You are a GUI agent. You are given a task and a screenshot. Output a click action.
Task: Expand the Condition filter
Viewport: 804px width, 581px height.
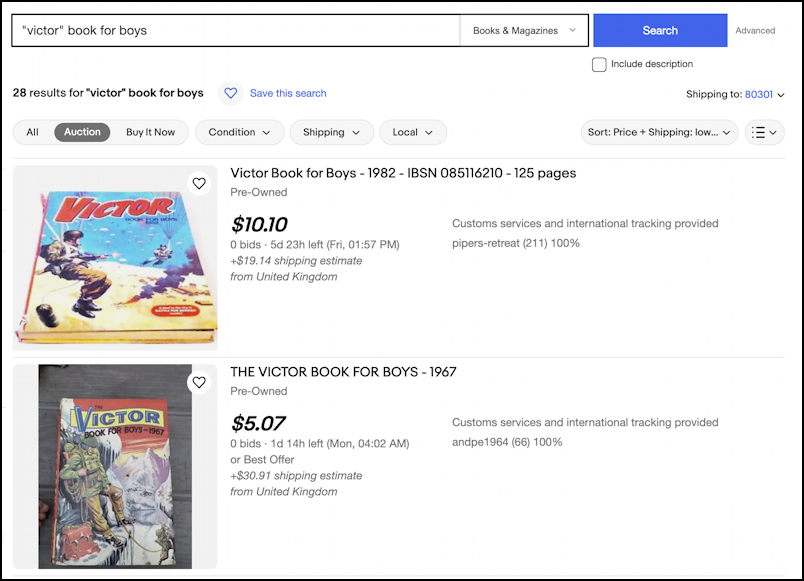(x=239, y=132)
